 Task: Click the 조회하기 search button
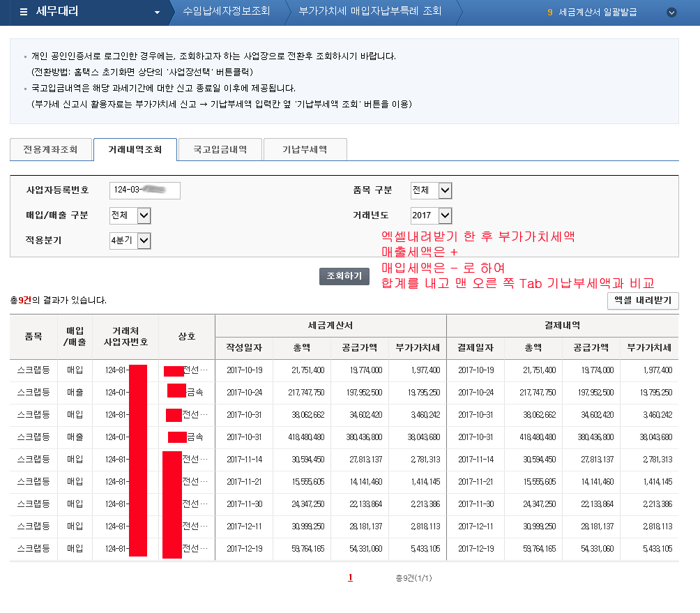click(344, 276)
